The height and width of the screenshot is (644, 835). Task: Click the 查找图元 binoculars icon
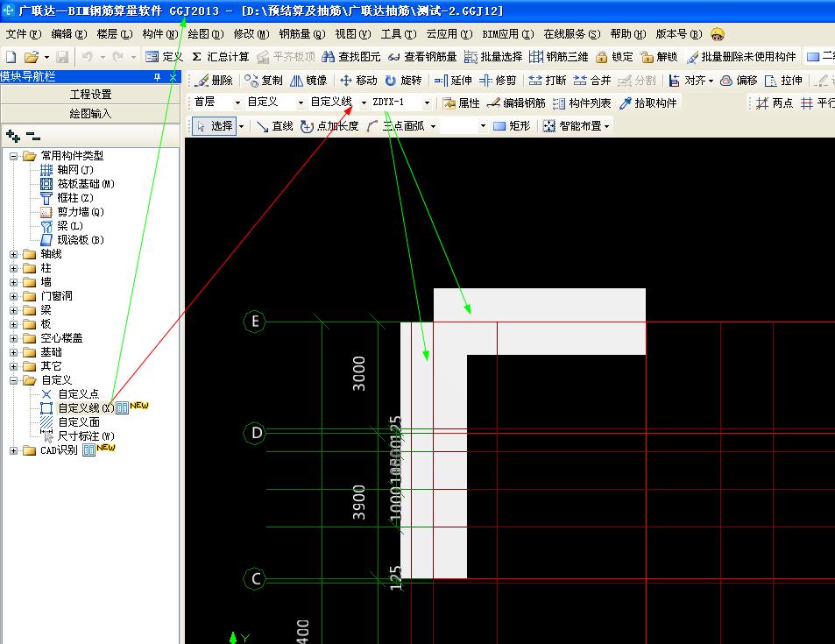[329, 56]
